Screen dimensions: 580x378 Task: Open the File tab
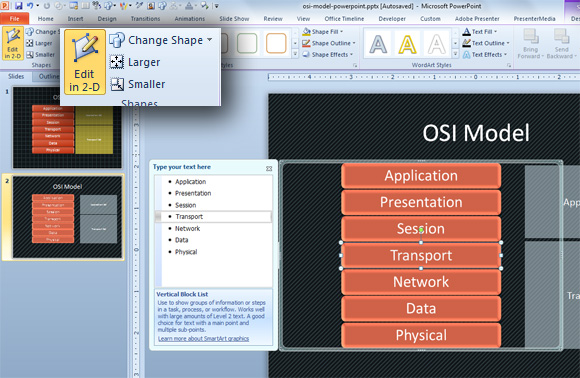click(x=14, y=18)
